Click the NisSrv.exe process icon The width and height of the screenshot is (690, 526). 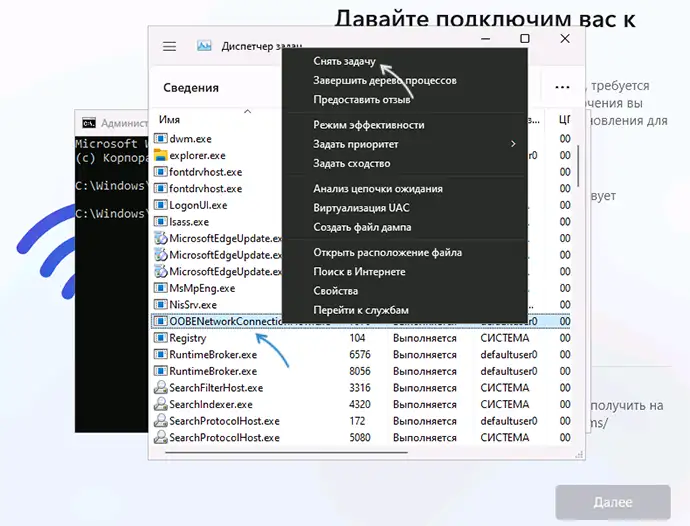[x=161, y=305]
